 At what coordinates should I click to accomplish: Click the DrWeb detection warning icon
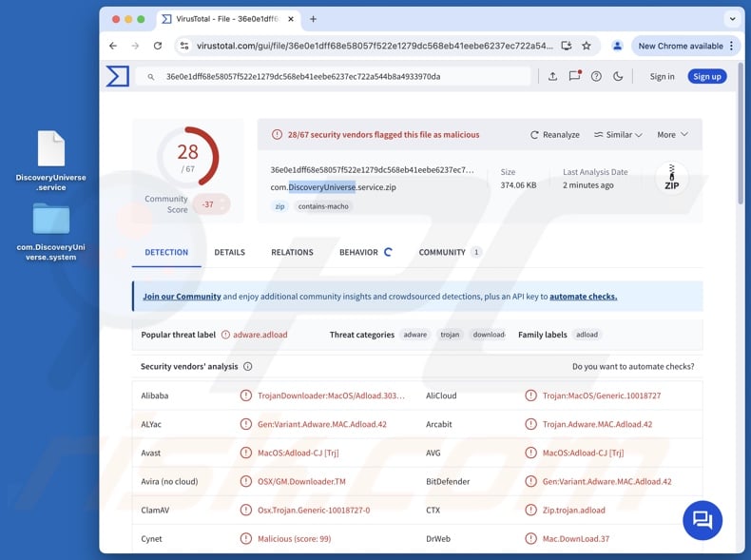(530, 538)
